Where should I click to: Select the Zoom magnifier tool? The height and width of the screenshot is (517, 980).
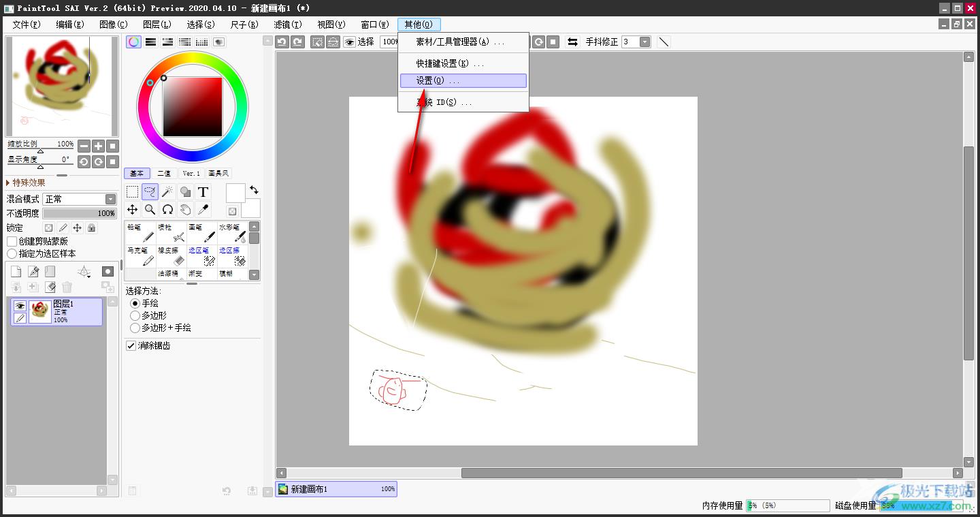pos(150,210)
